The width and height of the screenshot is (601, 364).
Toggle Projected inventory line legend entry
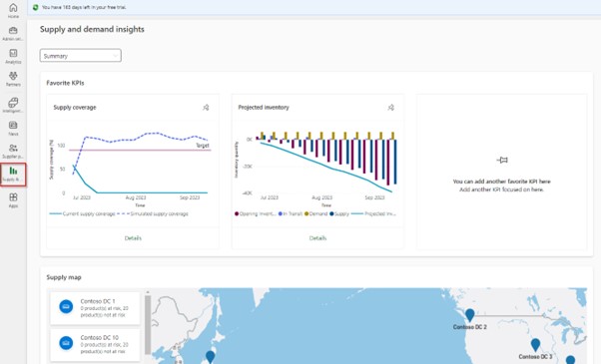373,214
